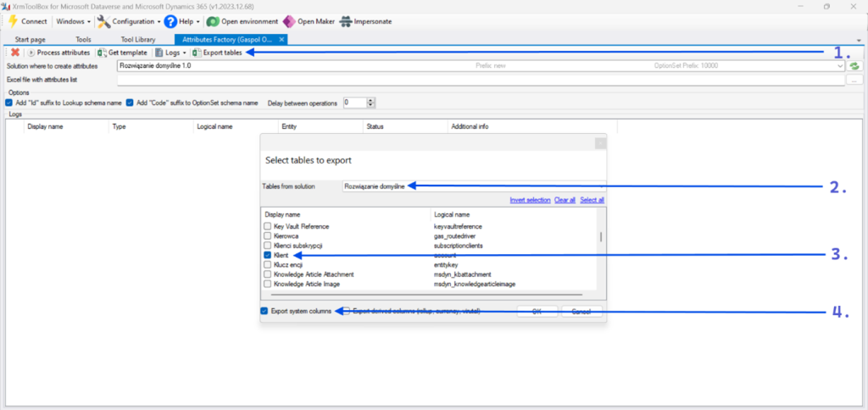Open the Windows dropdown menu
Image resolution: width=868 pixels, height=410 pixels.
pos(73,21)
